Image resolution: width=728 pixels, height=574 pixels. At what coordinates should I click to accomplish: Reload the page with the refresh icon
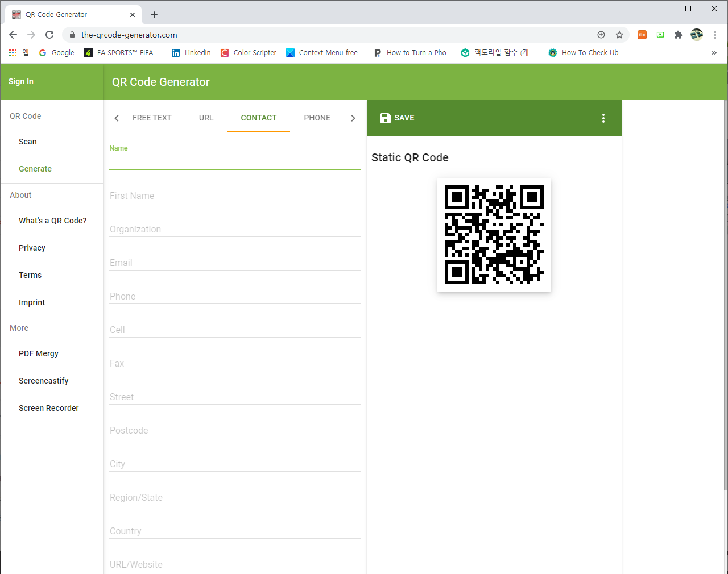point(49,35)
